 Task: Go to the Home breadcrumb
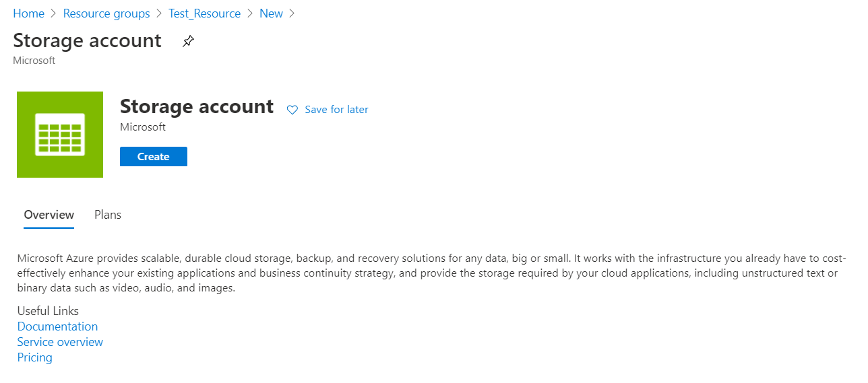click(28, 13)
